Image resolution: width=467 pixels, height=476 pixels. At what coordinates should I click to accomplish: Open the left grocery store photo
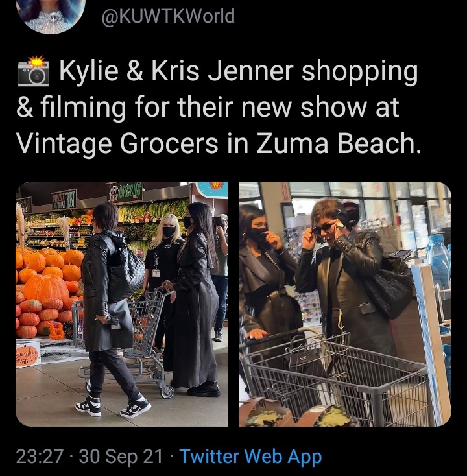click(122, 304)
